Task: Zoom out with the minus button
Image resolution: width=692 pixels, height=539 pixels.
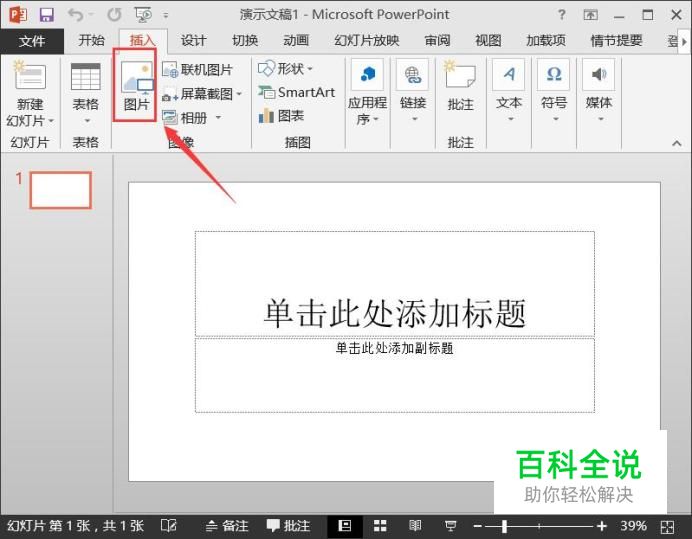Action: tap(478, 526)
